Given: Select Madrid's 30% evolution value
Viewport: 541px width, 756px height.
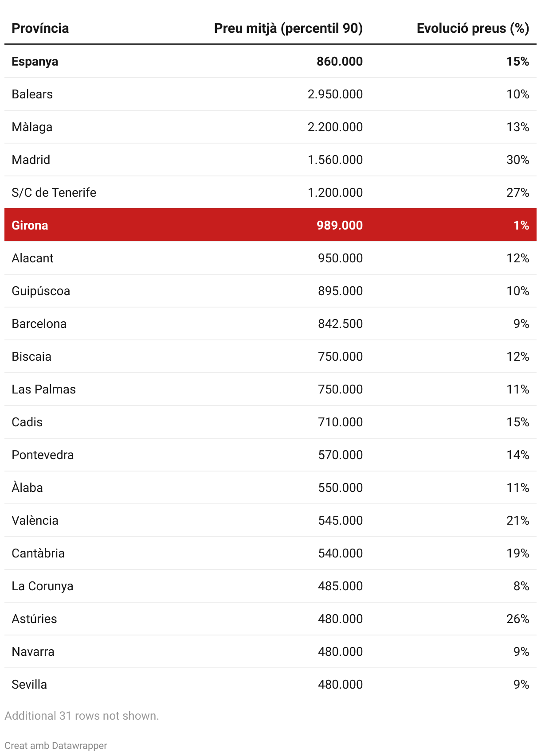Looking at the screenshot, I should [517, 160].
